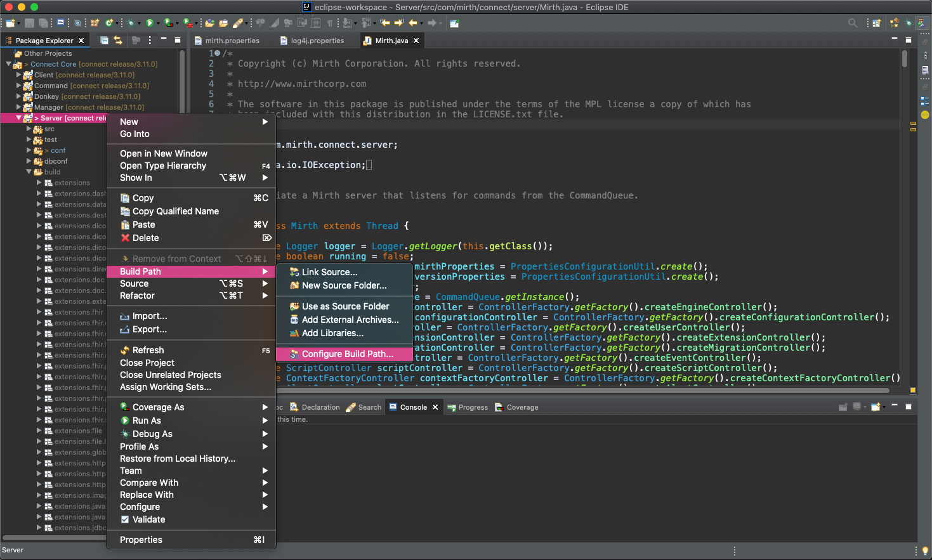Click the Team submenu entry
This screenshot has height=560, width=932.
(x=191, y=471)
